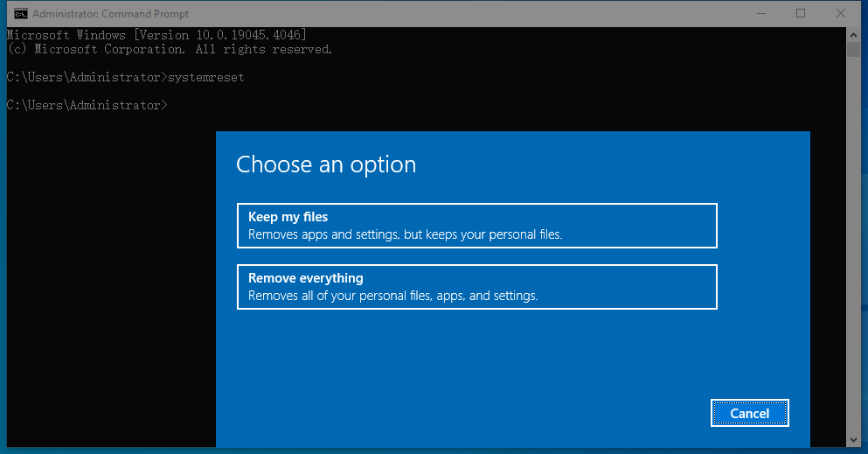This screenshot has width=868, height=454.
Task: Click the Microsoft Windows version line
Action: click(156, 35)
